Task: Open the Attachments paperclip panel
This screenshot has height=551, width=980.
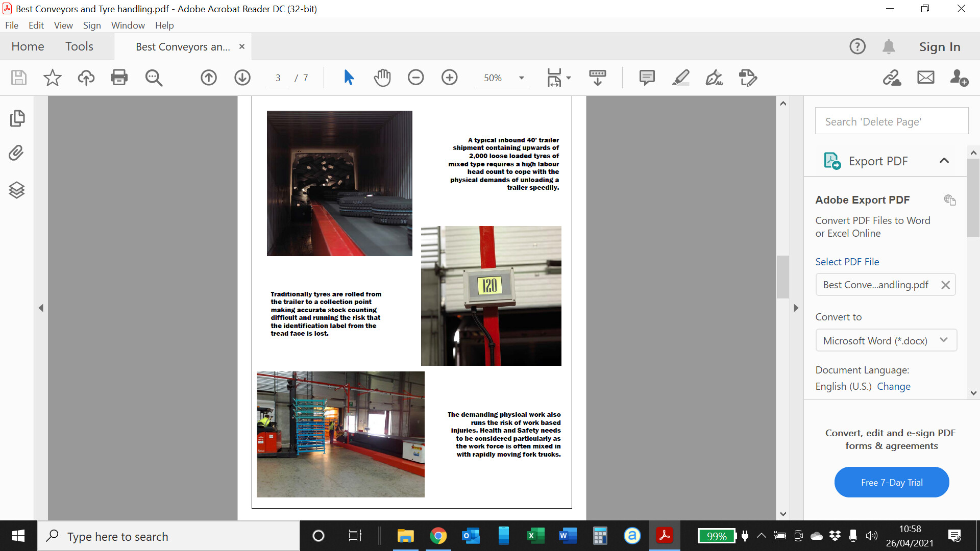Action: (17, 153)
